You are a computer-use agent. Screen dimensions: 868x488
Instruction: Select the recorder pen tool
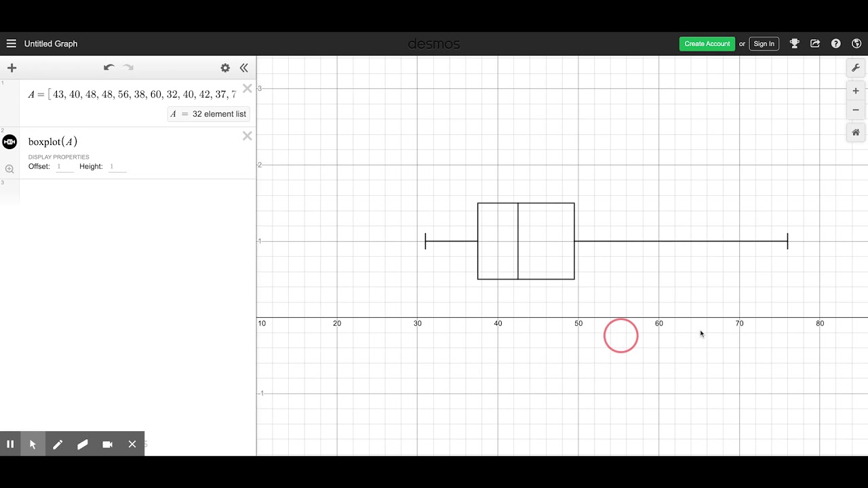coord(58,444)
